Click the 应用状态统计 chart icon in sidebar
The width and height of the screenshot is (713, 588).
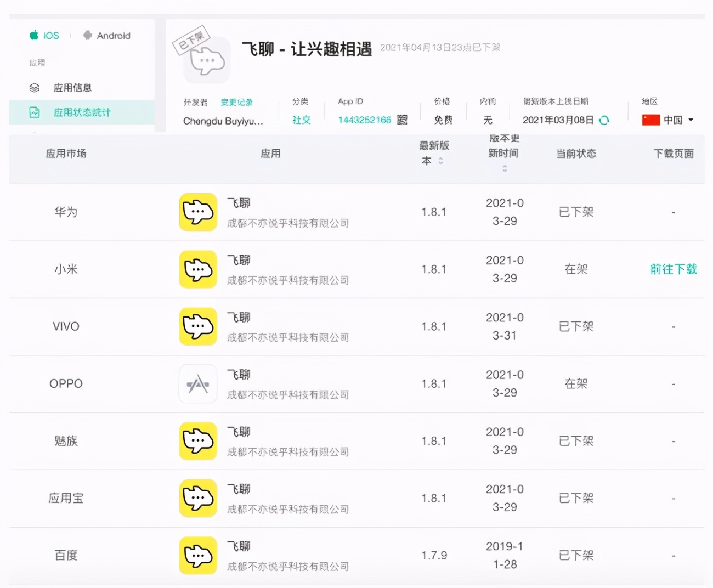coord(34,112)
